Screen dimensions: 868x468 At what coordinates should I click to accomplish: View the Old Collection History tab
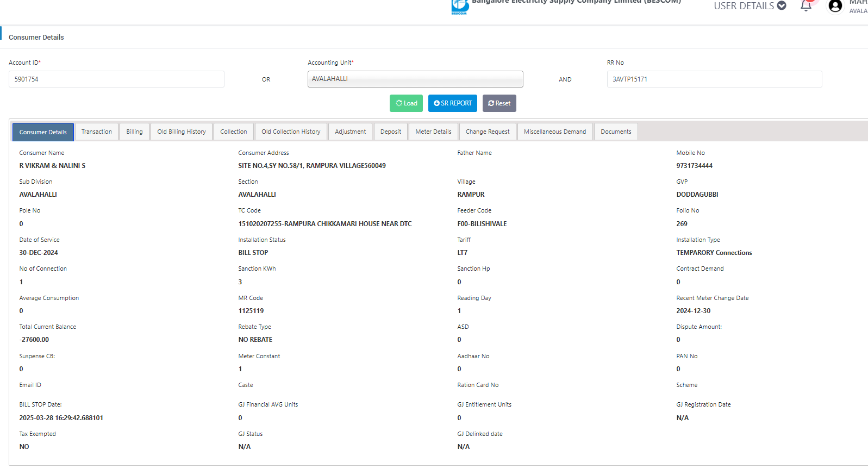[x=291, y=132]
